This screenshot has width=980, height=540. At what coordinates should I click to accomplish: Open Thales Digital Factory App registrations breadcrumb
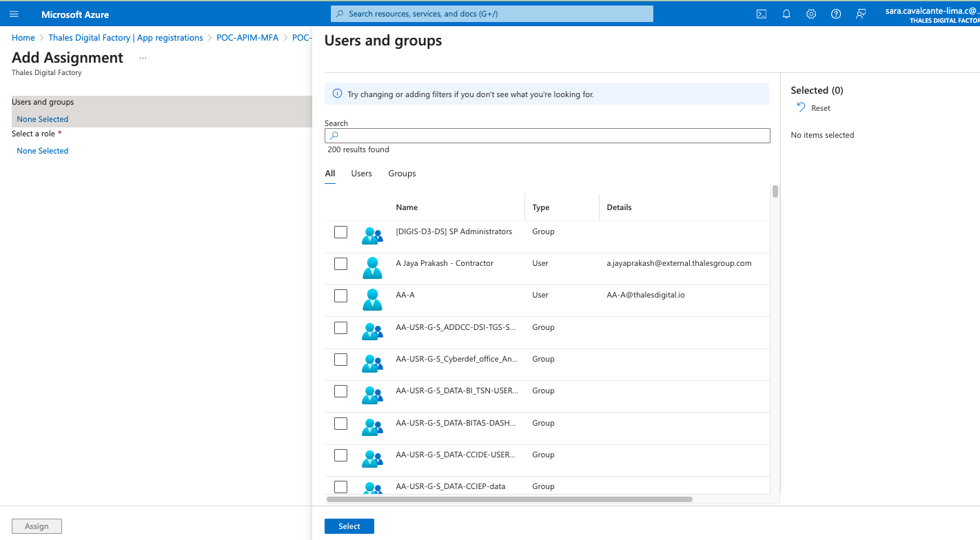(x=125, y=38)
